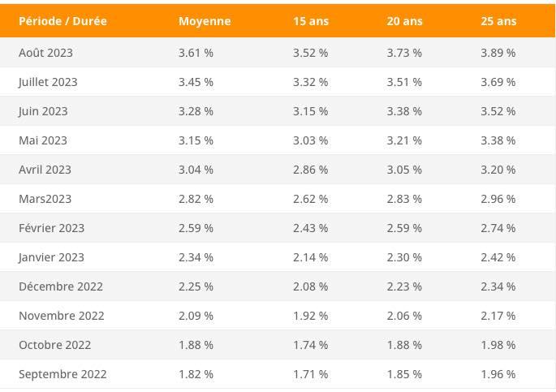Screen dimensions: 556x392
Task: Click the Période / Durée column header
Action: [x=62, y=21]
